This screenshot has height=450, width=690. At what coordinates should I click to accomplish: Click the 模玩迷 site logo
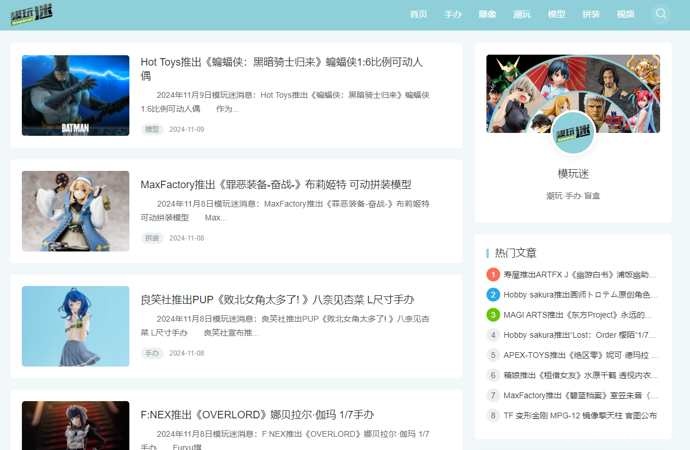32,14
